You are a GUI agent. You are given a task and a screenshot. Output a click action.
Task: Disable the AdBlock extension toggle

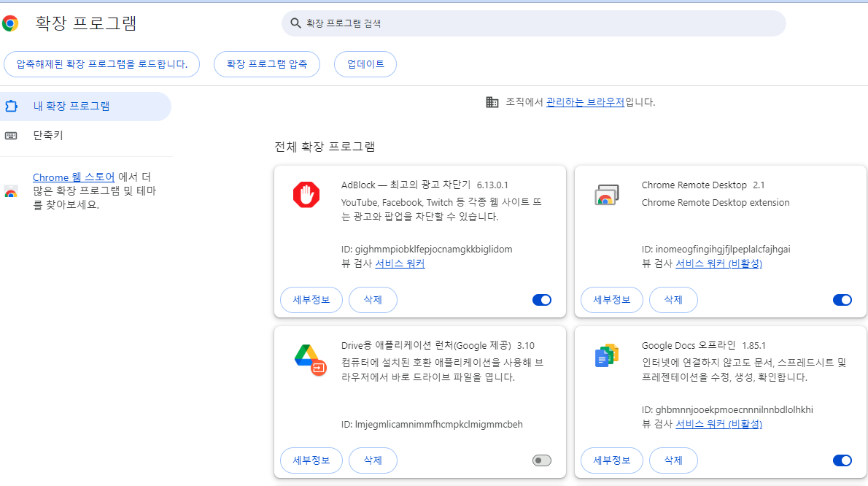(x=542, y=300)
